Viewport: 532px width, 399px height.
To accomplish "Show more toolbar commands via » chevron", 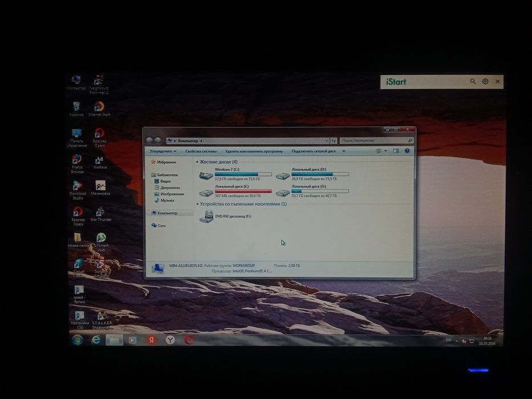I will pos(344,151).
